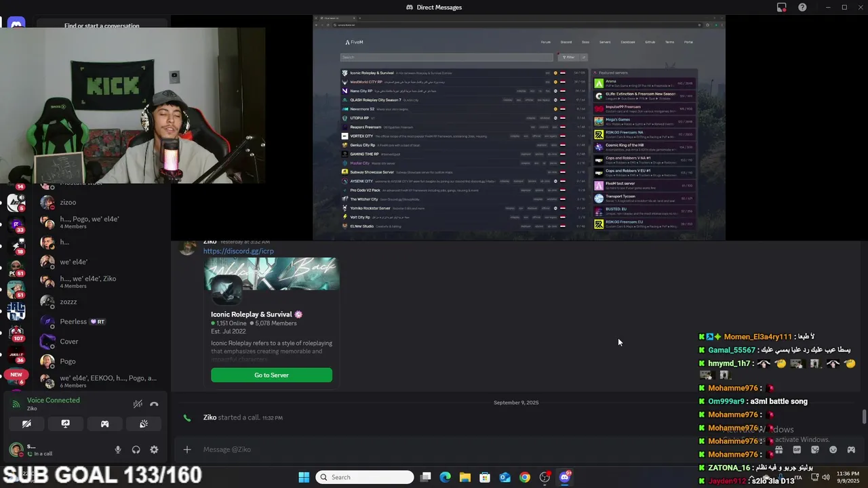Click the chat scrollbar thumb
Screen dimensions: 868x488
864,417
